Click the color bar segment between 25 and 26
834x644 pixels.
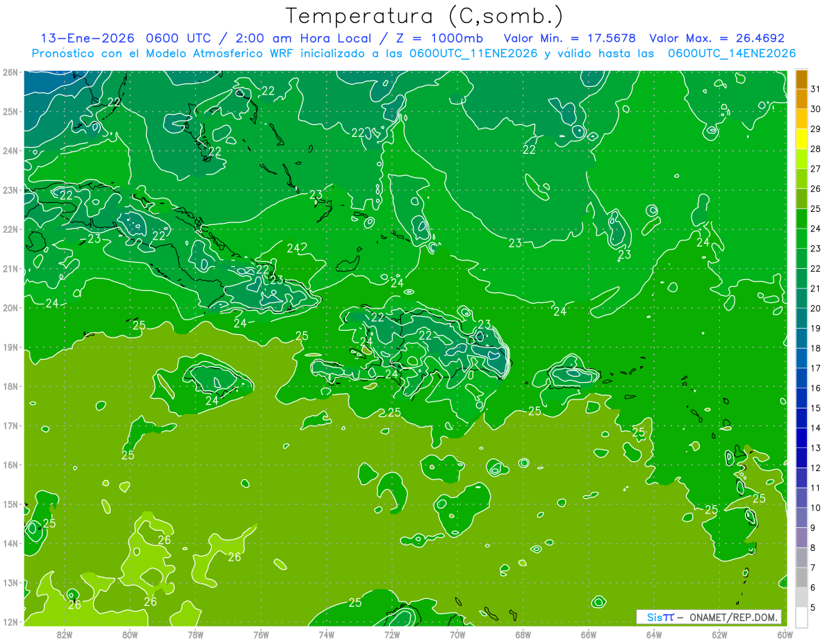[801, 199]
